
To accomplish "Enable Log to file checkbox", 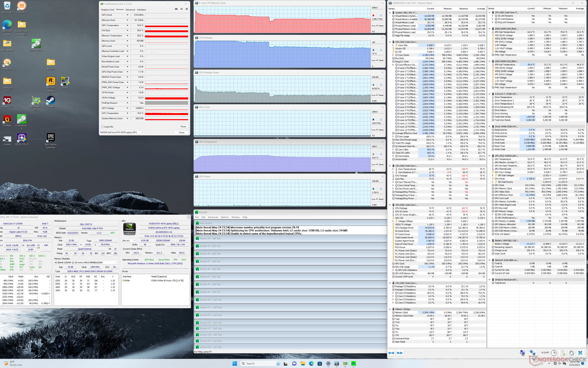I will [103, 127].
